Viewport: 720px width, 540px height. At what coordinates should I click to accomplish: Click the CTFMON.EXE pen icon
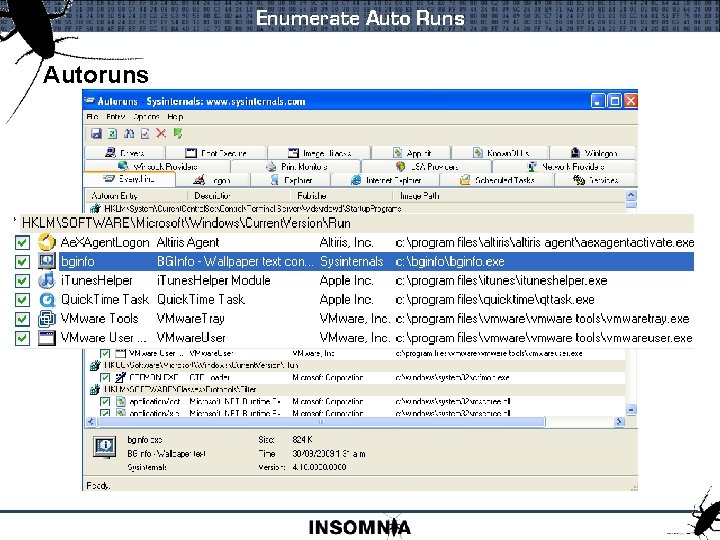click(x=120, y=377)
